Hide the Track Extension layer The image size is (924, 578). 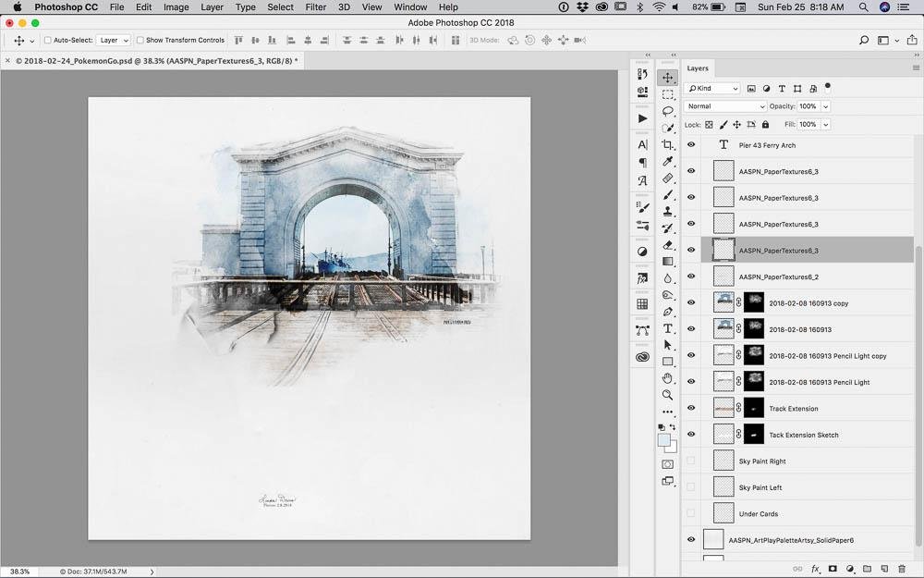click(691, 408)
